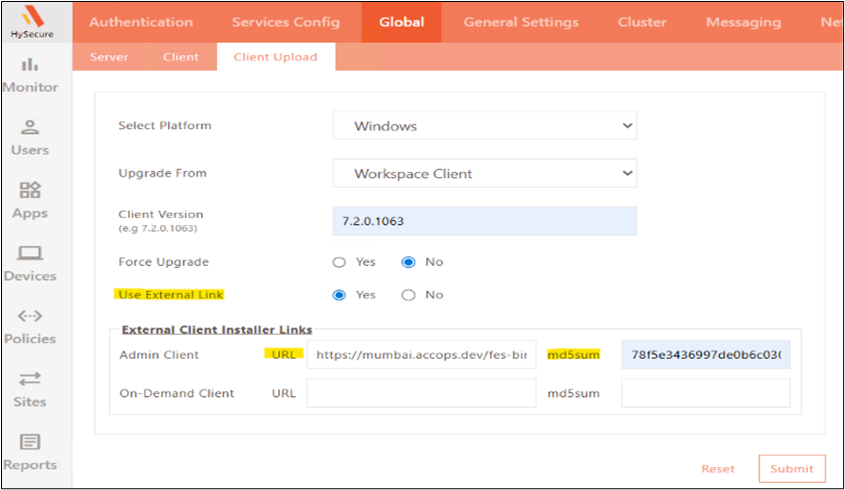Switch to the Authentication tab
The width and height of the screenshot is (845, 490).
141,22
